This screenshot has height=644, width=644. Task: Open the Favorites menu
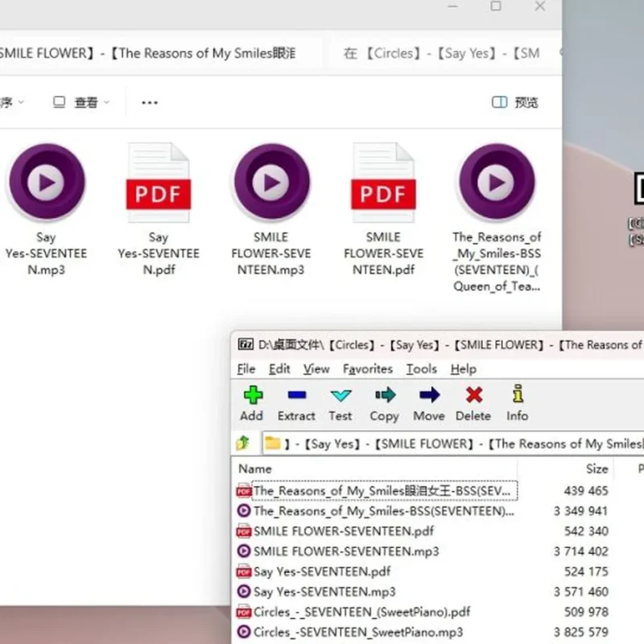[x=368, y=369]
